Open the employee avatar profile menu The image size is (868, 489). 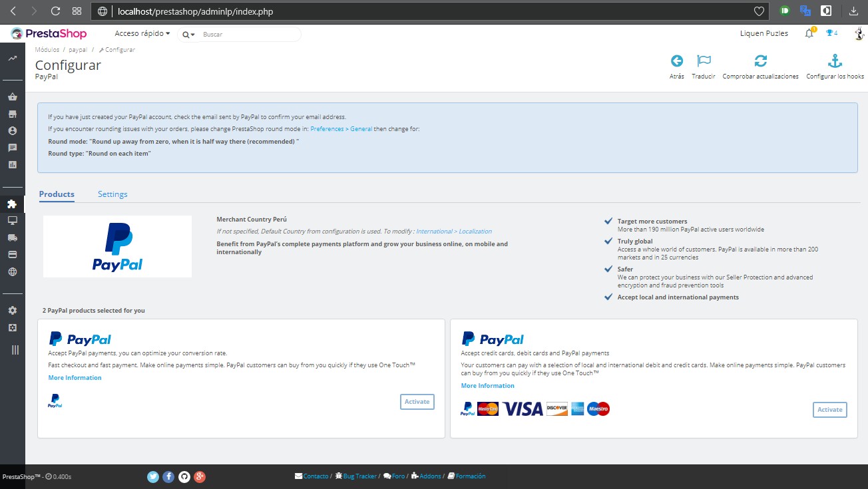coord(859,33)
